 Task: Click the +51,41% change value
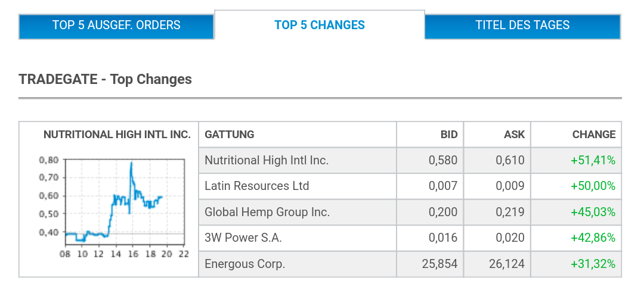coord(593,160)
